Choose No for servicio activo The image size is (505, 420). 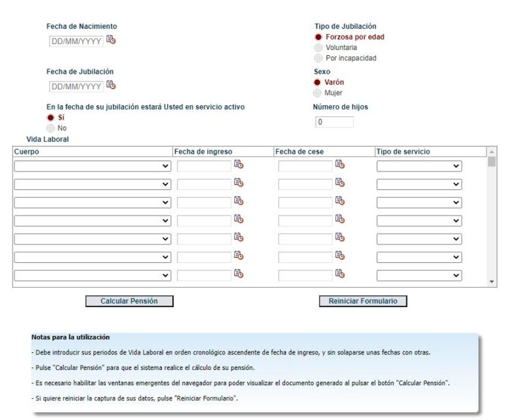pos(51,128)
